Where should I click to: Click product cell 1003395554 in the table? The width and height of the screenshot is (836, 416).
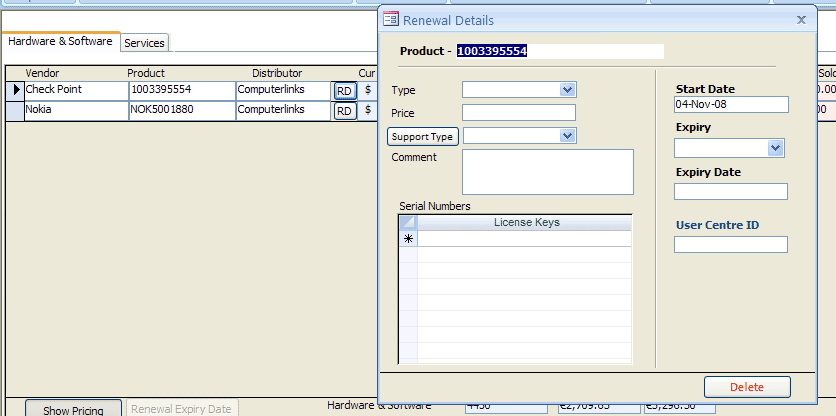click(x=182, y=90)
